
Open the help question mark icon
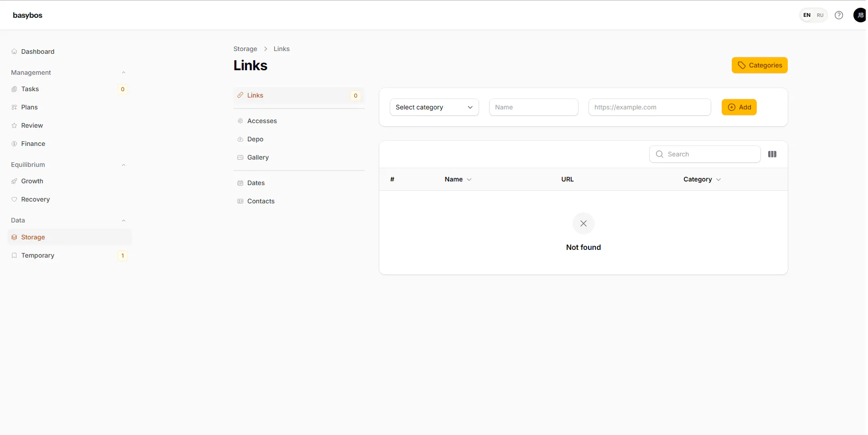click(x=839, y=15)
